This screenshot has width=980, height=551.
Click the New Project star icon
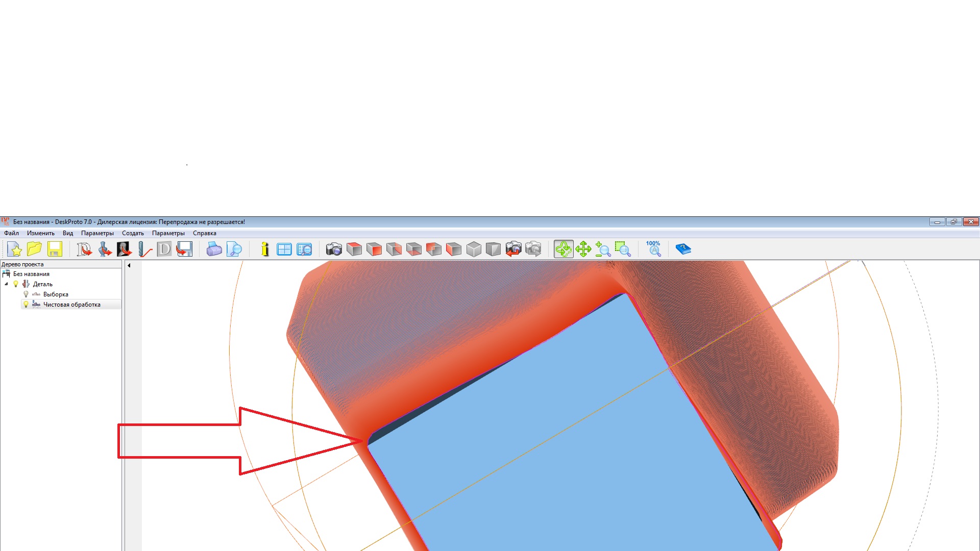tap(15, 249)
